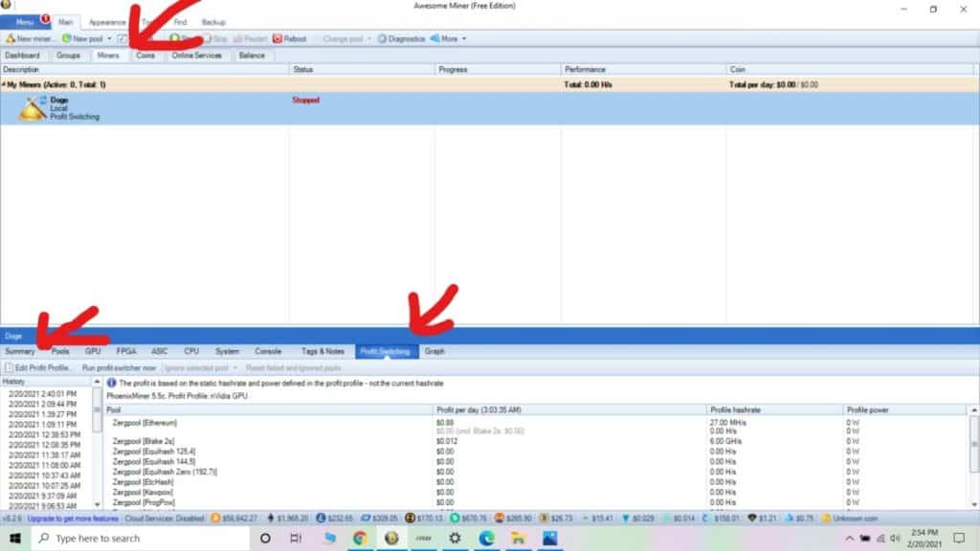The width and height of the screenshot is (980, 551).
Task: Click the green New pool icon
Action: point(66,38)
